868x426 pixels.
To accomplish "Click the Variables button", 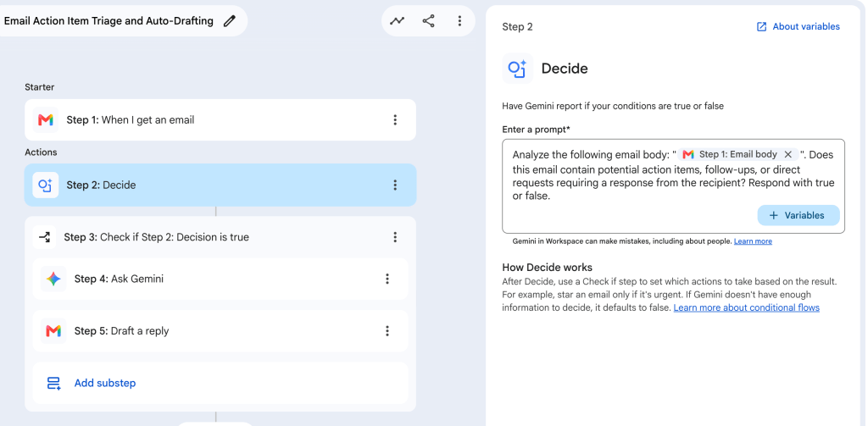I will click(798, 216).
